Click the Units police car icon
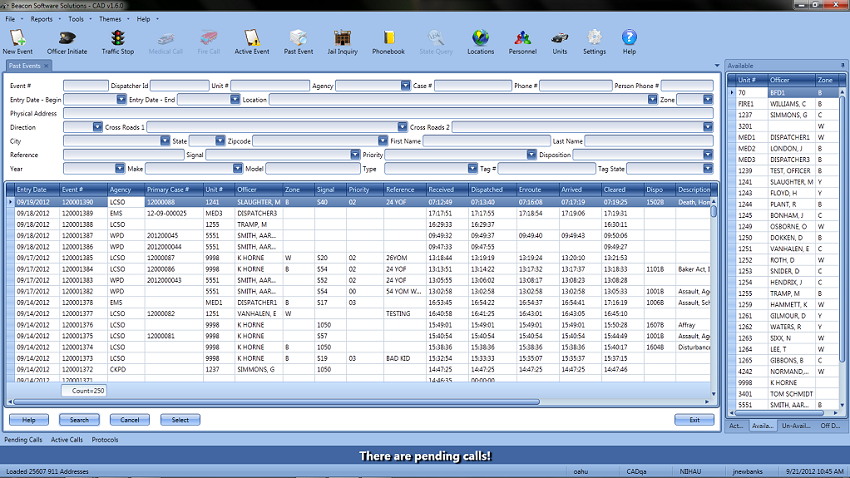 (x=559, y=40)
